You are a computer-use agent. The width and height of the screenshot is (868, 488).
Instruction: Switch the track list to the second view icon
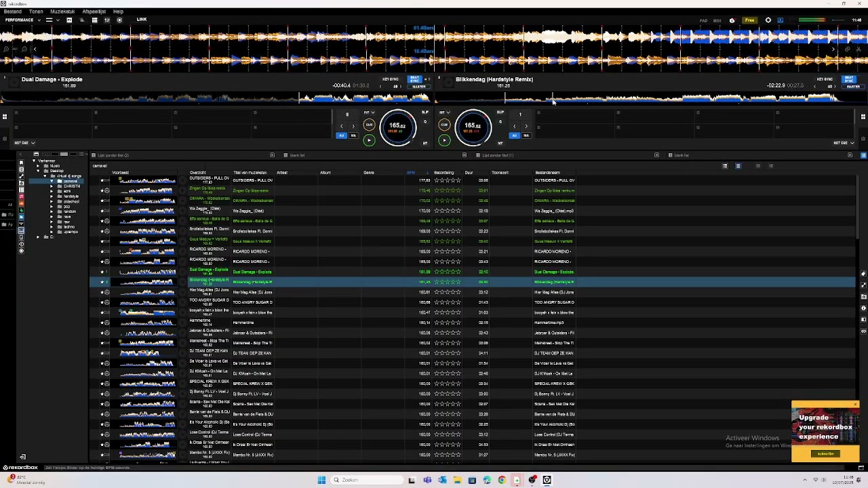[738, 166]
